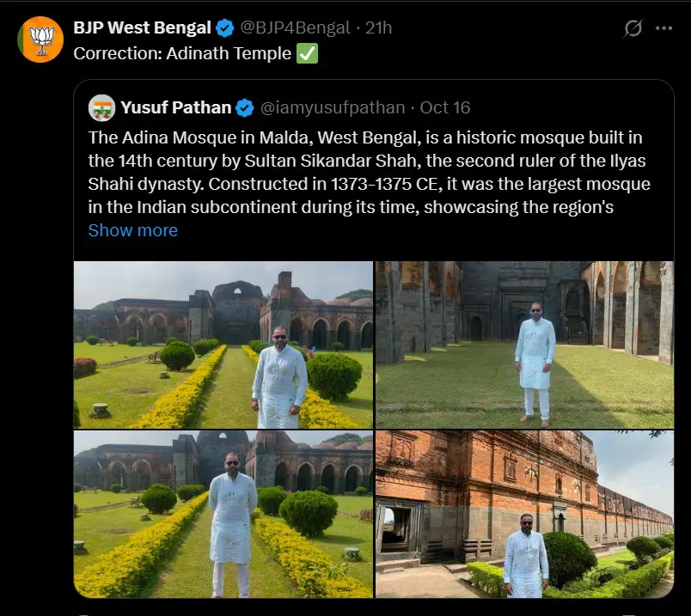Click the "Correction: Adinath Temple" post text

point(182,53)
